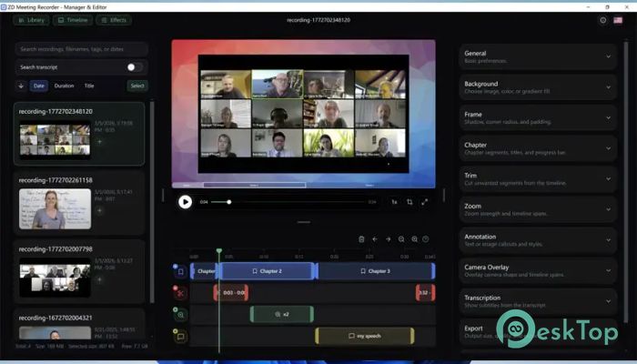Click the round help icon above timeline
637x364 pixels.
[x=426, y=239]
